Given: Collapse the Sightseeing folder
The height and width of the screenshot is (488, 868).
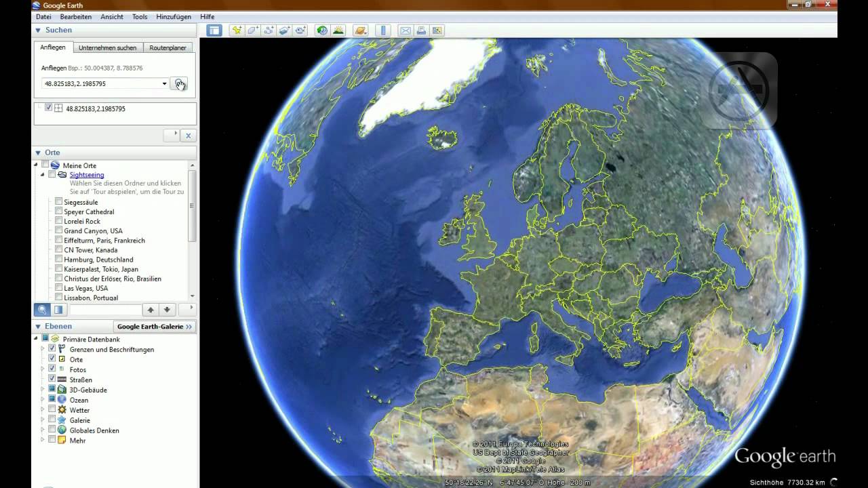Looking at the screenshot, I should pos(43,175).
